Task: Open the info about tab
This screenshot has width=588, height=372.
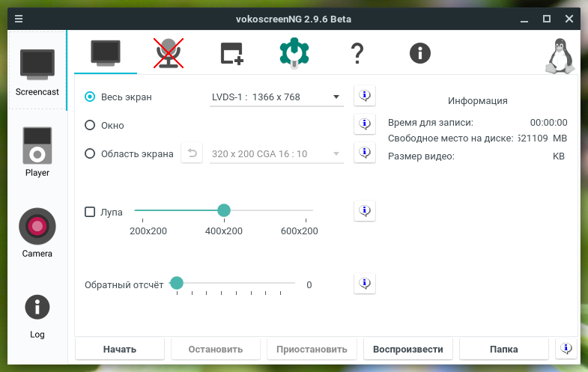Action: pyautogui.click(x=420, y=53)
